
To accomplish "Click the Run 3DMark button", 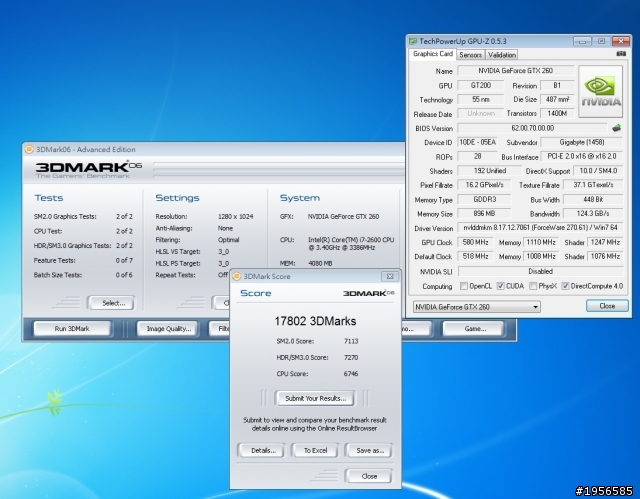I will [x=72, y=328].
